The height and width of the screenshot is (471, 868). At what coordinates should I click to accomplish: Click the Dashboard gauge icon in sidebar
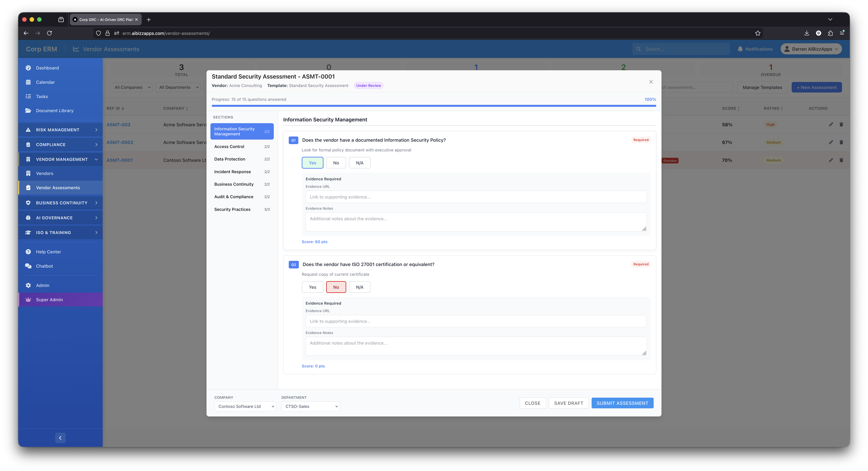tap(28, 68)
